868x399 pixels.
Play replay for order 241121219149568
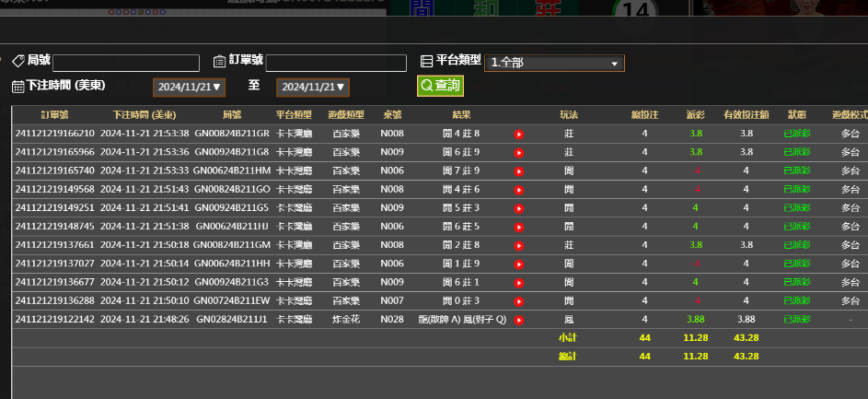click(519, 190)
